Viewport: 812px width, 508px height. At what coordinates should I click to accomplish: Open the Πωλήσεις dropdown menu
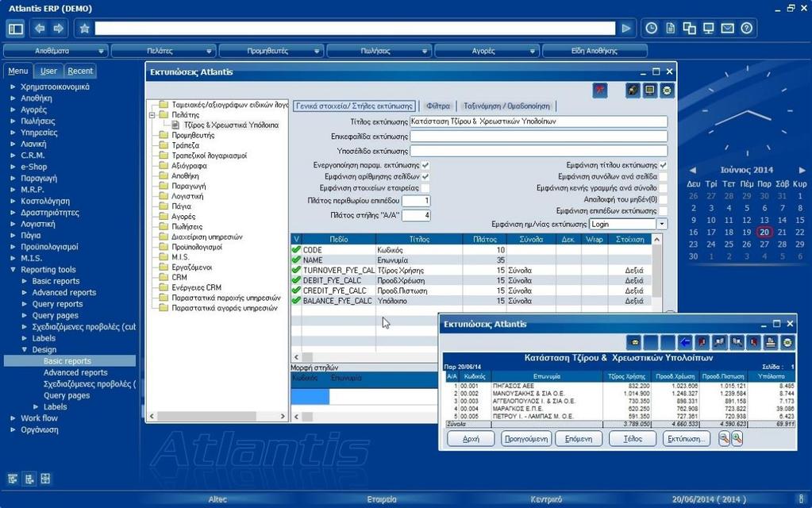tap(379, 51)
